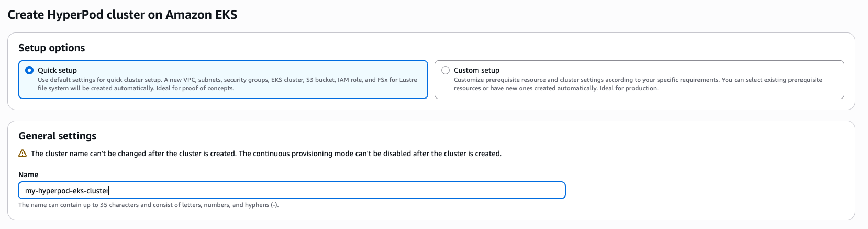Click the empty right side of the Name field
The width and height of the screenshot is (868, 229).
pyautogui.click(x=419, y=190)
